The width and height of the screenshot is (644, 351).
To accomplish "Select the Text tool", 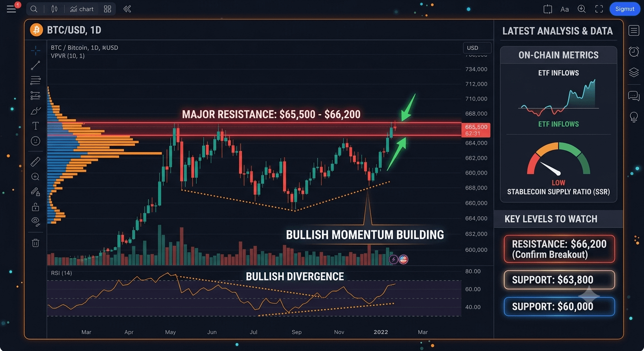I will point(35,126).
